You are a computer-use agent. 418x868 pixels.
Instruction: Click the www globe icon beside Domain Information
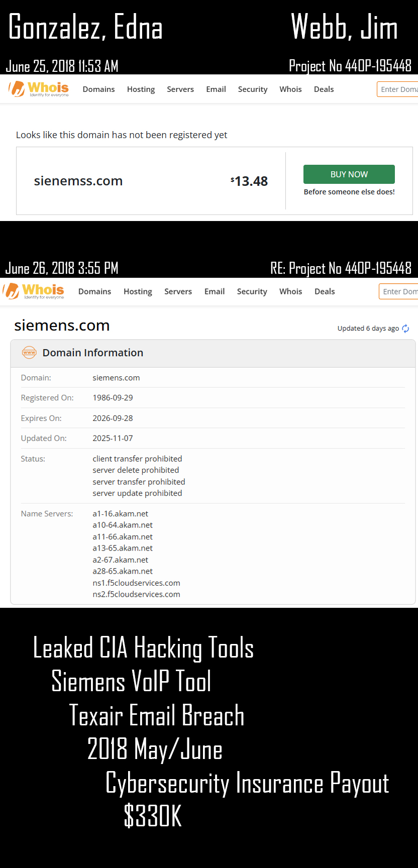pyautogui.click(x=29, y=353)
